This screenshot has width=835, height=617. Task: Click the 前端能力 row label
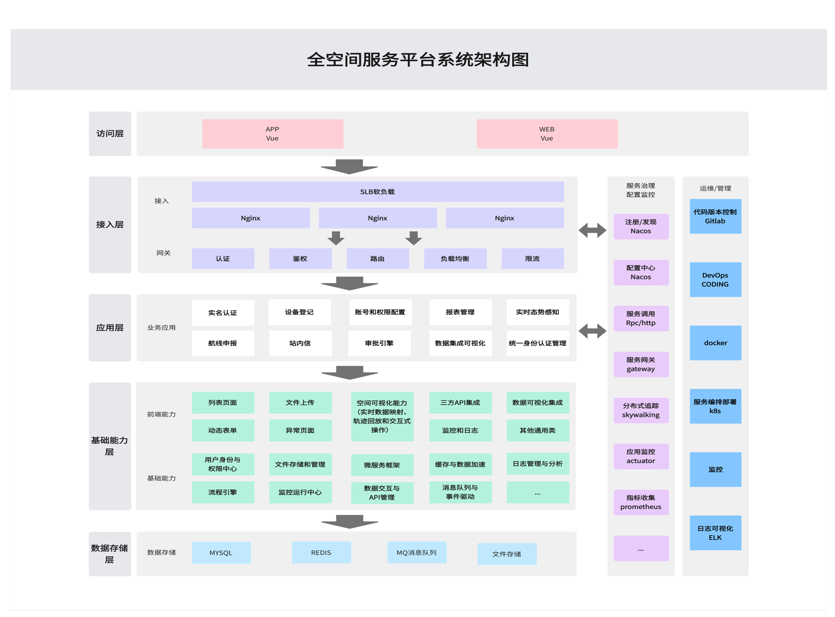[x=161, y=414]
